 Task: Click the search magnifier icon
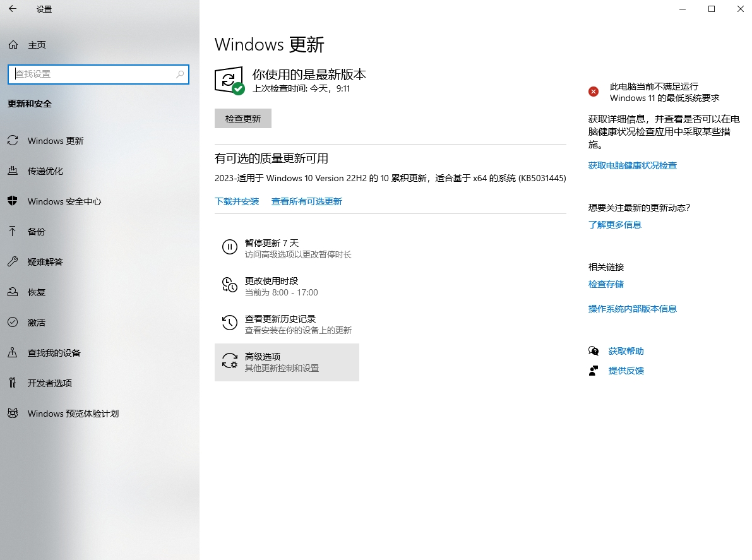(180, 74)
